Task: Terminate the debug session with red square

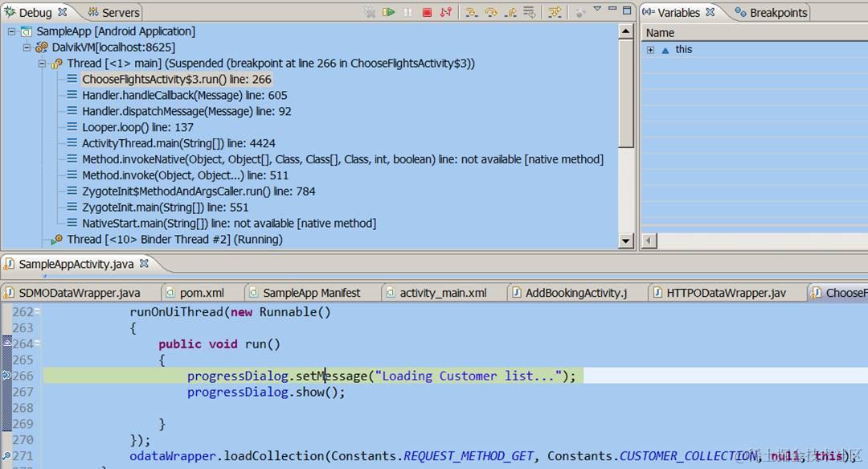Action: tap(427, 11)
